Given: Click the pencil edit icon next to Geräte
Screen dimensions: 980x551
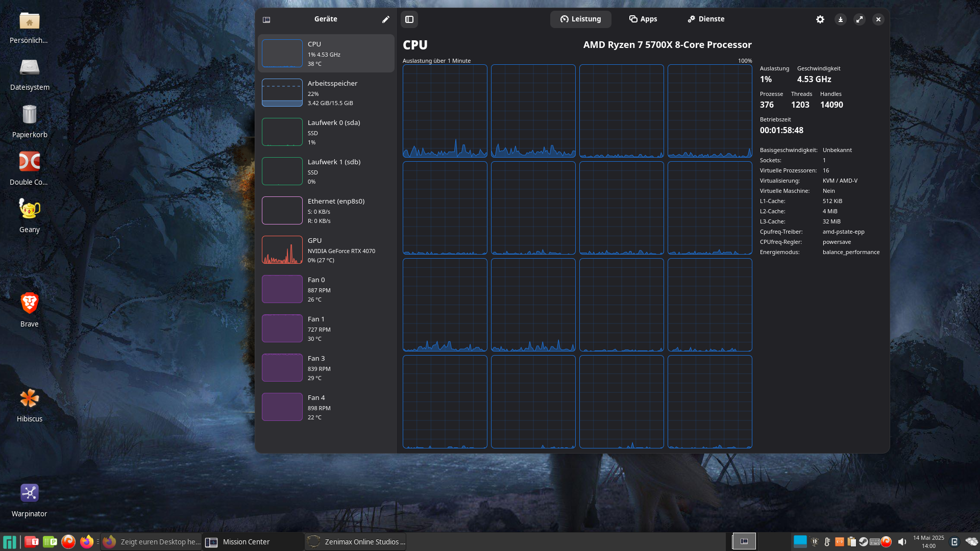Looking at the screenshot, I should tap(385, 19).
